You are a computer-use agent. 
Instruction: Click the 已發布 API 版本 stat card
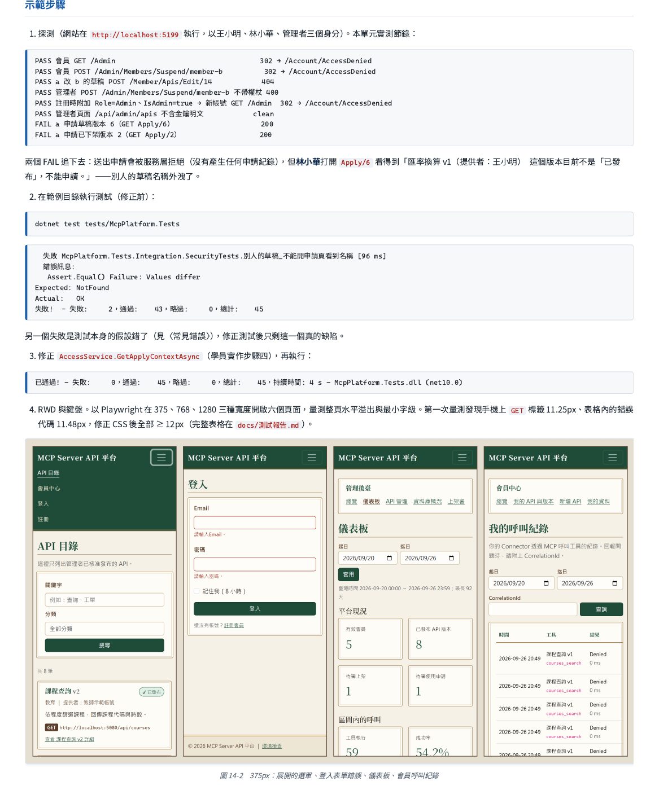coord(440,638)
